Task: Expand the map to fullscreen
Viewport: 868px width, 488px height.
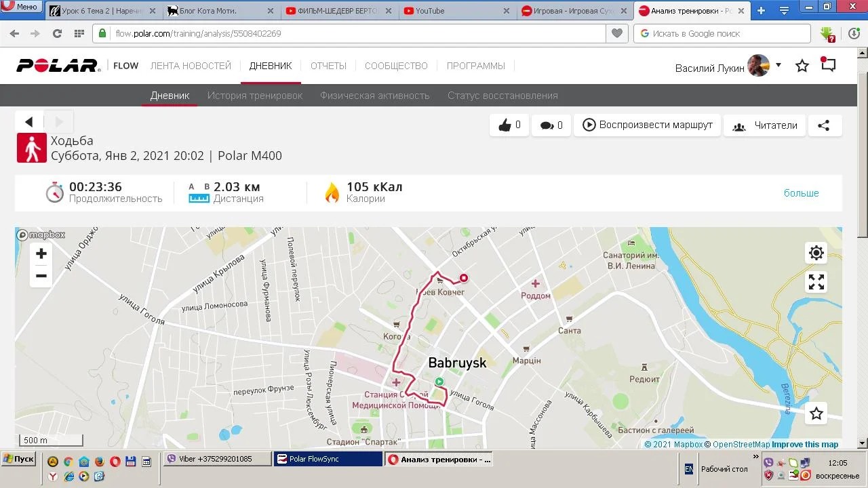Action: coord(816,282)
